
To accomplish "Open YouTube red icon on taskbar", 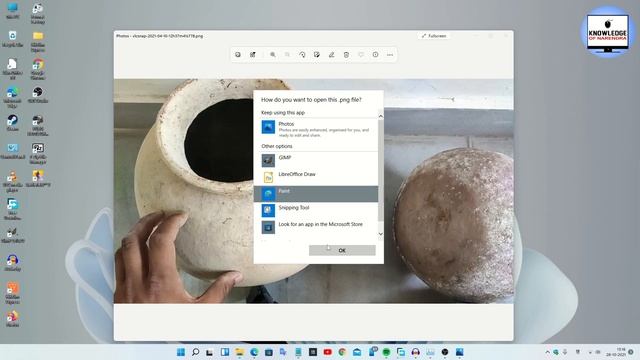I will (x=327, y=352).
